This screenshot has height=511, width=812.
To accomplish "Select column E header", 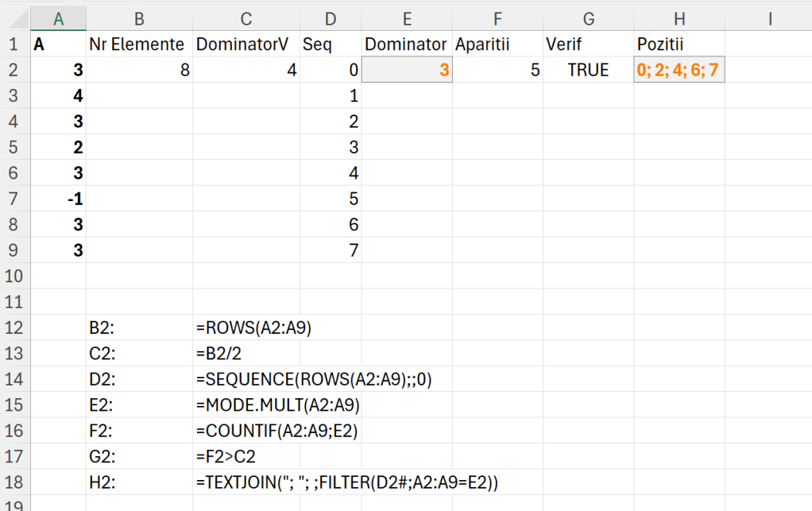I will pos(407,17).
